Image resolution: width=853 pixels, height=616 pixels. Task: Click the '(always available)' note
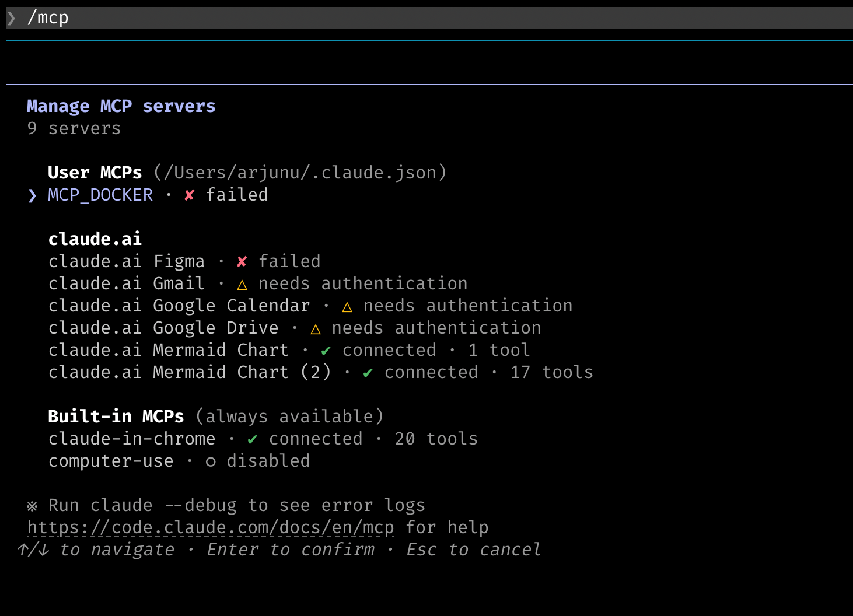tap(289, 416)
